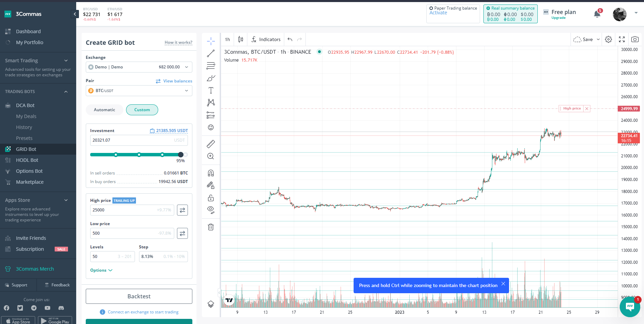Select the trend line drawing tool
This screenshot has height=324, width=644.
point(211,53)
